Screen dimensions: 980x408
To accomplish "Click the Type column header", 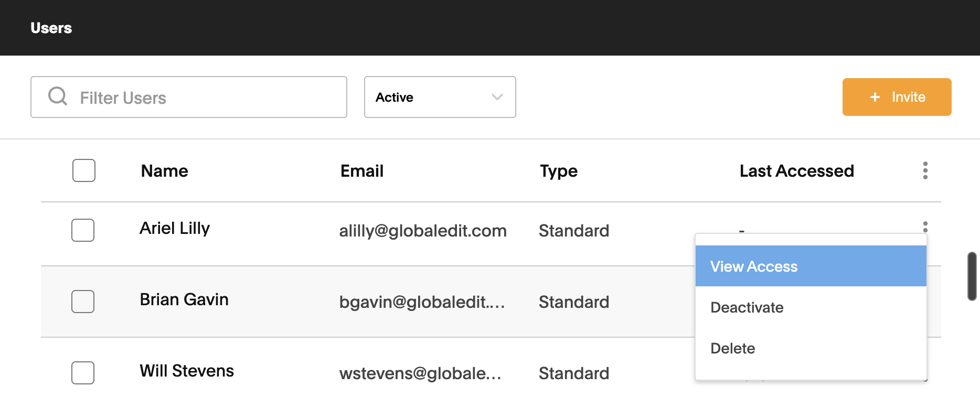I will click(x=559, y=171).
